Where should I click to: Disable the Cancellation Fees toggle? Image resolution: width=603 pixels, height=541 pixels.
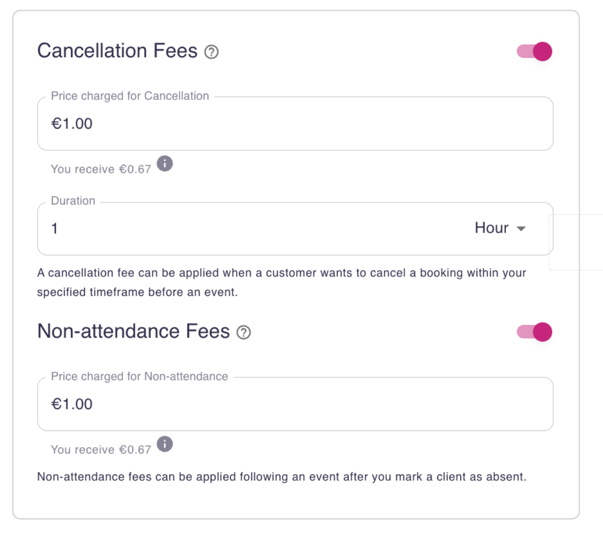pos(535,51)
